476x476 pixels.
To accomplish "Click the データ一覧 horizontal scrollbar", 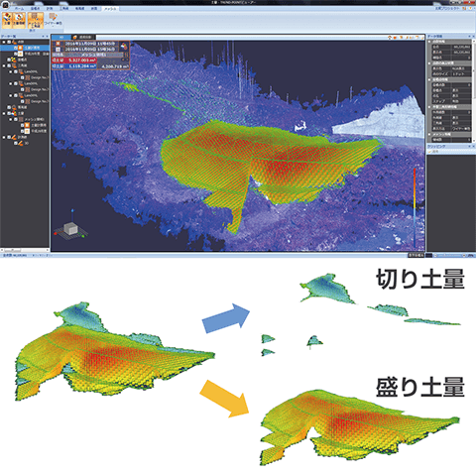I will (25, 250).
